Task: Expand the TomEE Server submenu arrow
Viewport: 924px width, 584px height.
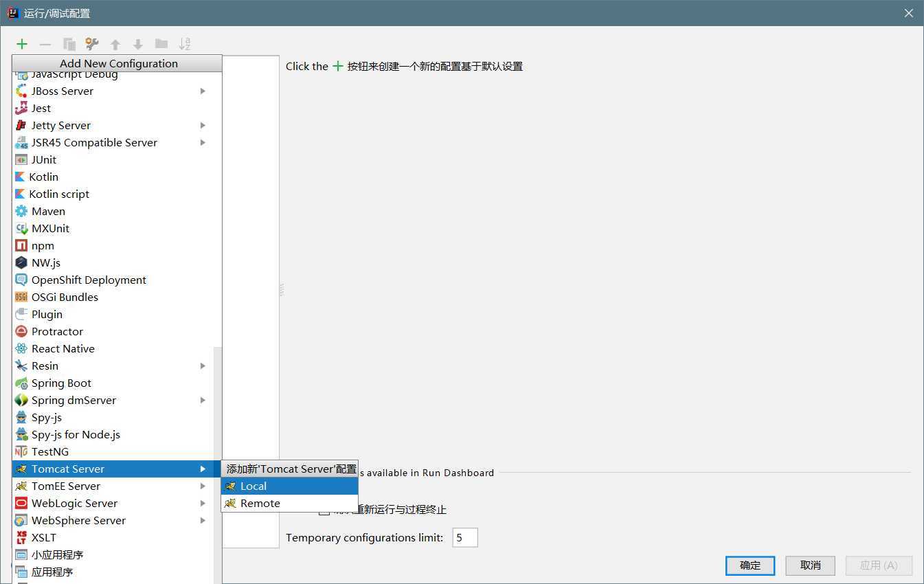Action: 203,486
